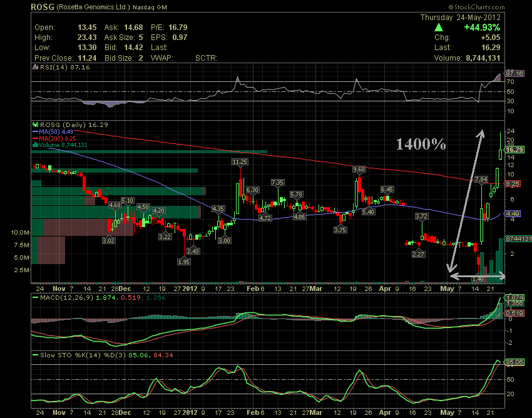Click the green up-triangle beside +44.93%
The image size is (532, 418).
coord(439,28)
